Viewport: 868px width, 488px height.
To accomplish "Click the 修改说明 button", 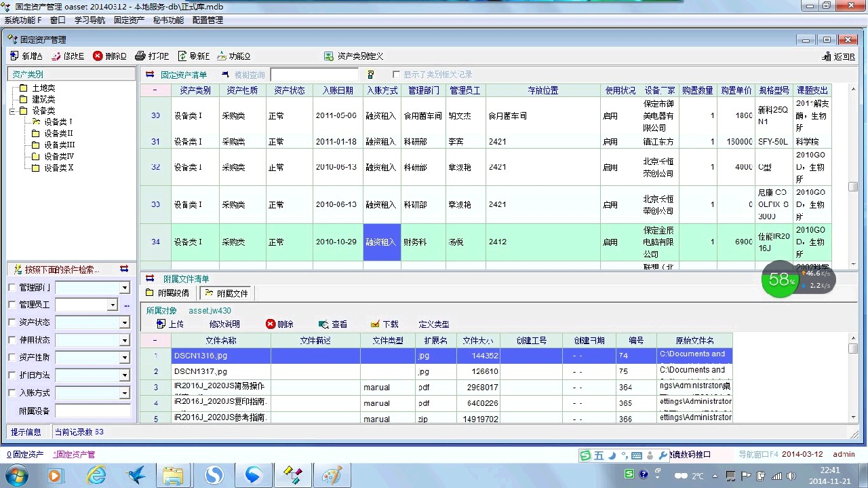I will click(224, 324).
